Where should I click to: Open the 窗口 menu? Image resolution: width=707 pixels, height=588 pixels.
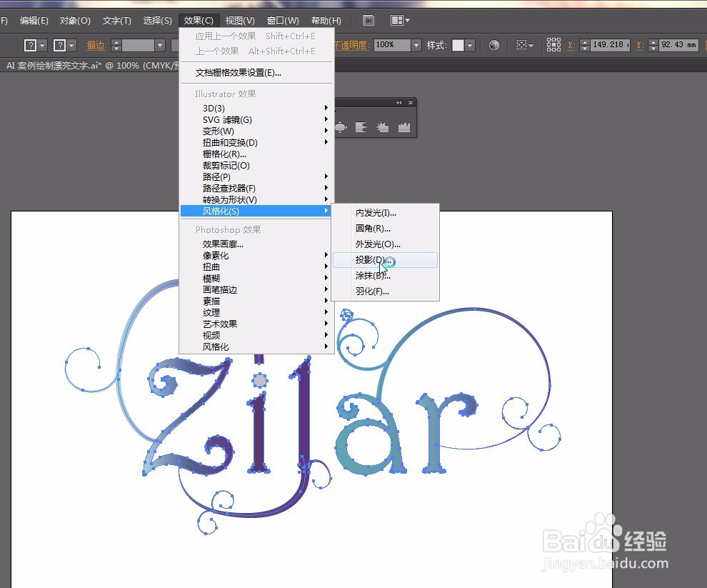coord(281,20)
